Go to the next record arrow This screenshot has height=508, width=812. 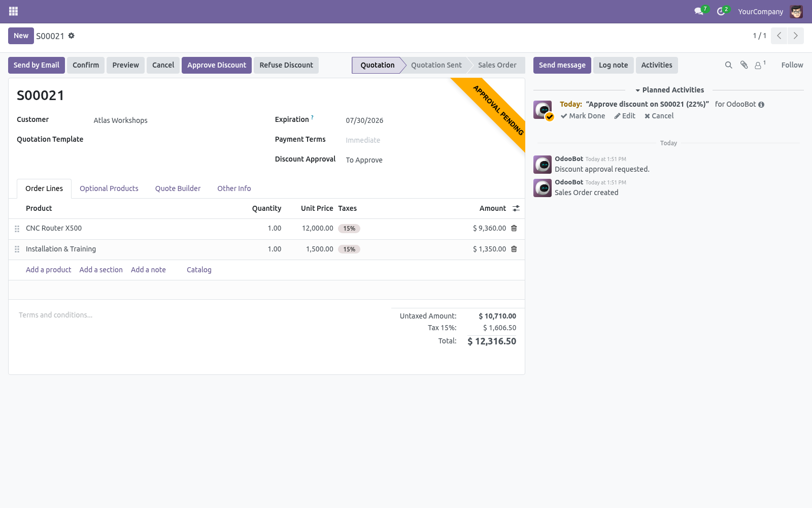pyautogui.click(x=796, y=36)
